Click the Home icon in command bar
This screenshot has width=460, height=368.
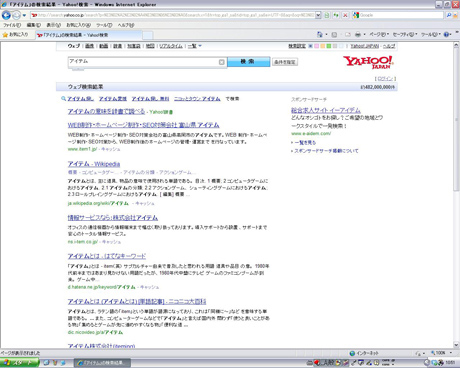pos(320,34)
